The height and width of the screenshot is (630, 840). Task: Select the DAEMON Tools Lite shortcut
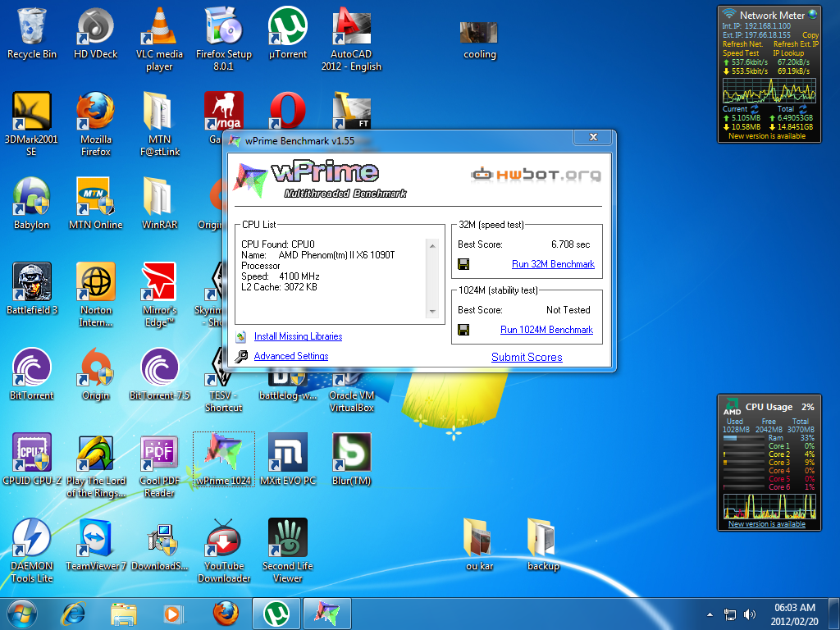point(32,550)
